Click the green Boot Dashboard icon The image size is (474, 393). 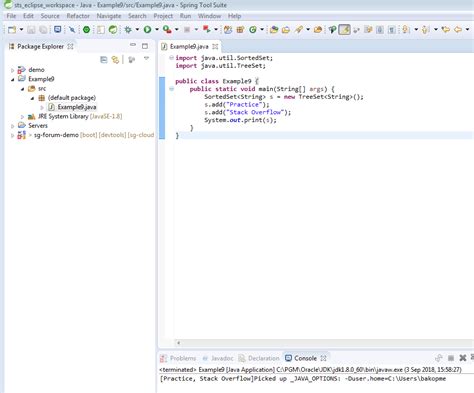86,30
